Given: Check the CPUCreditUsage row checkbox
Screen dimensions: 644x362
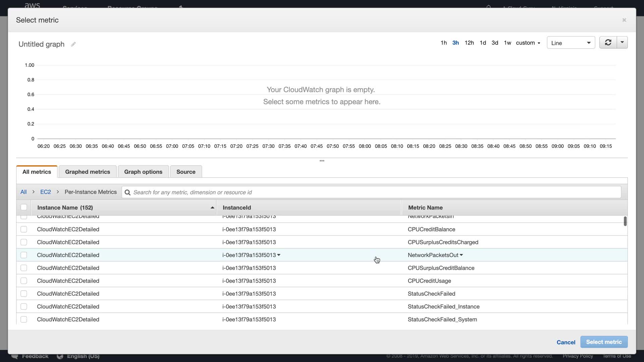Looking at the screenshot, I should click(24, 281).
